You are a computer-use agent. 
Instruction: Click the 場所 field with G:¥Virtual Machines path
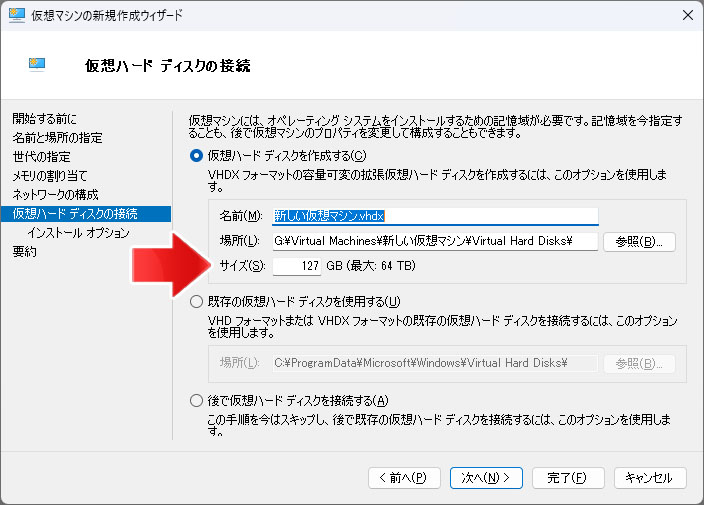(x=435, y=242)
